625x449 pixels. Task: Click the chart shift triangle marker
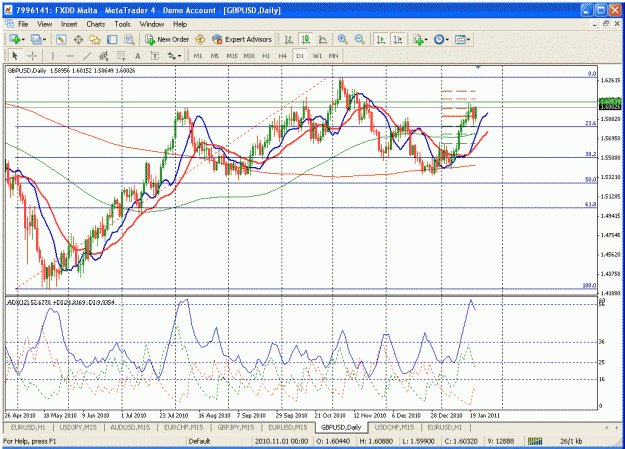click(x=478, y=67)
